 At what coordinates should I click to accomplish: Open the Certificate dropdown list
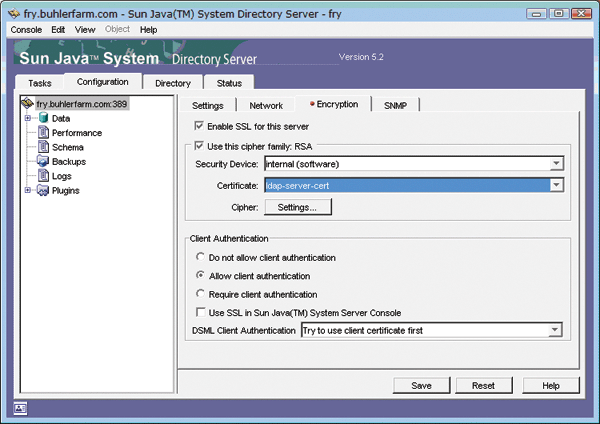click(556, 185)
